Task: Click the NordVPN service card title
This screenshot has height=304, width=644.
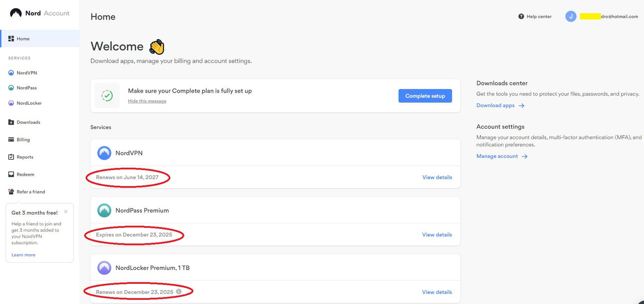Action: point(129,153)
